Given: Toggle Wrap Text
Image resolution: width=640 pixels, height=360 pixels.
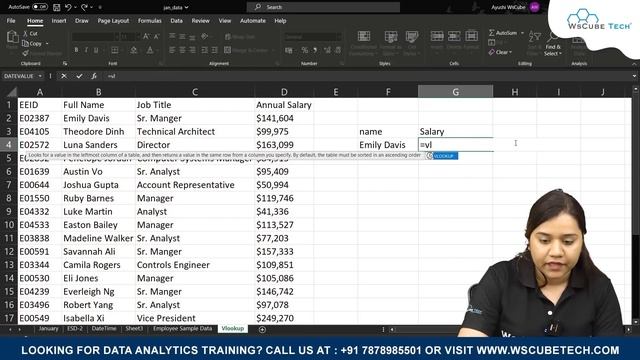Looking at the screenshot, I should [x=240, y=37].
